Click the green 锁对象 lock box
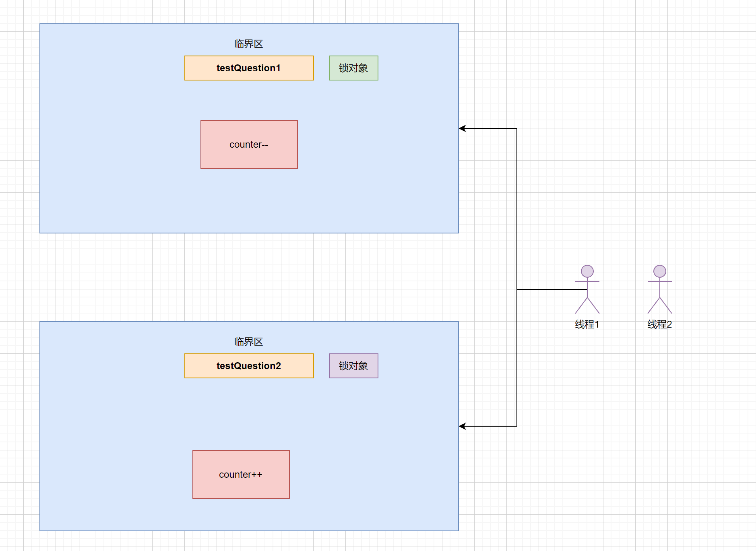This screenshot has width=756, height=551. tap(353, 68)
